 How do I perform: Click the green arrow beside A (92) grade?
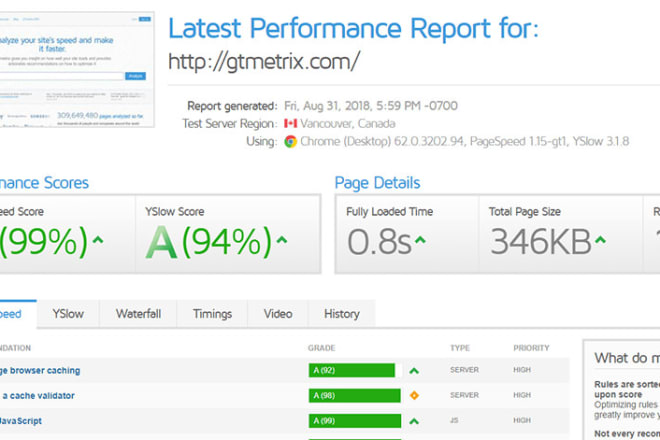click(414, 371)
